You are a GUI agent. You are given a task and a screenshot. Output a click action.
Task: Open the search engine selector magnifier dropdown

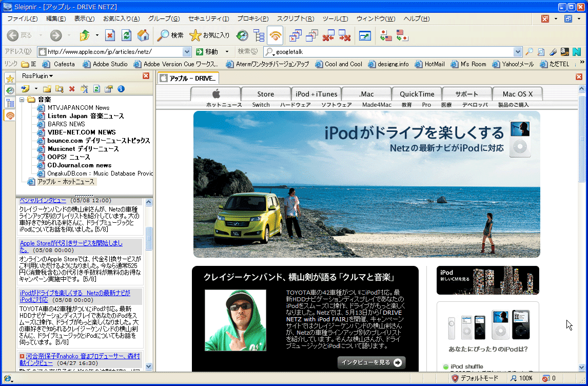[269, 52]
